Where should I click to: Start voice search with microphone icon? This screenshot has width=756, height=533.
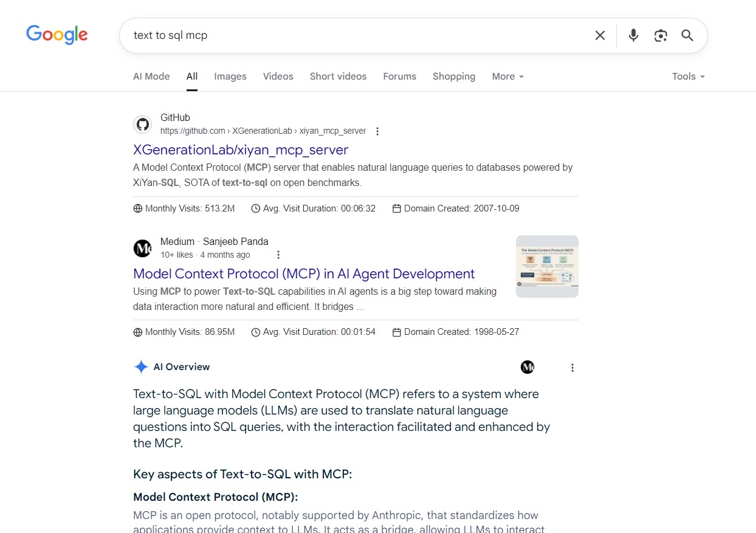633,35
